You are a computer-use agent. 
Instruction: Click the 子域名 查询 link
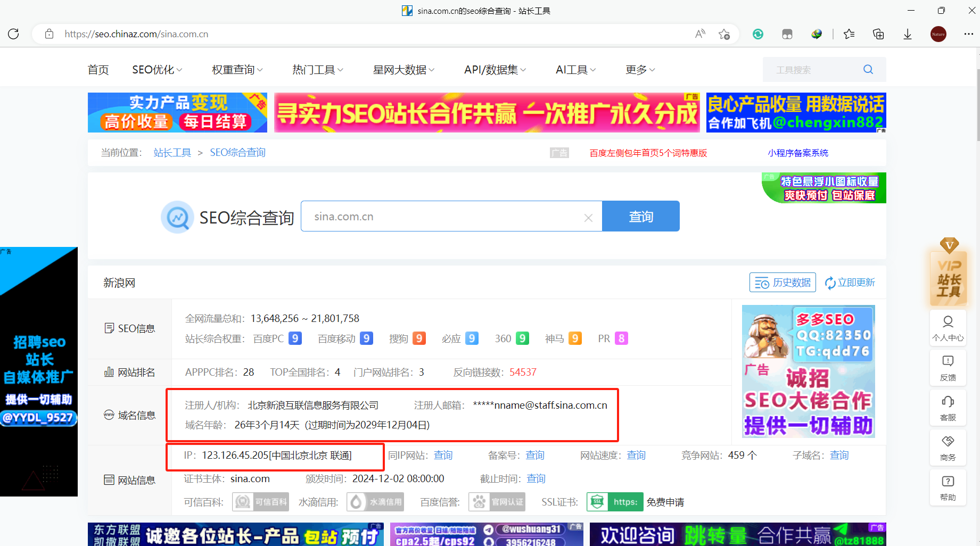point(839,456)
